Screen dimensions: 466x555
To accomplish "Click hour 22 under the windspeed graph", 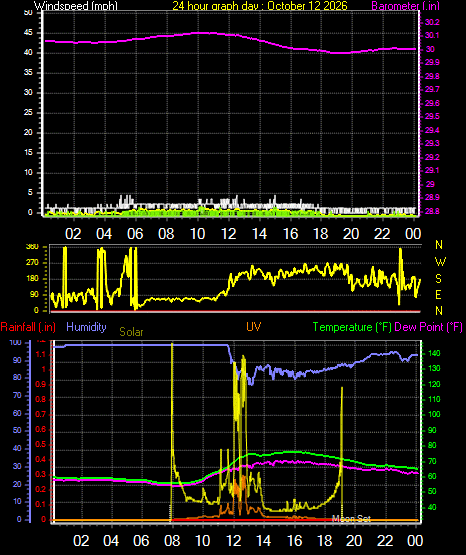I will coord(382,234).
